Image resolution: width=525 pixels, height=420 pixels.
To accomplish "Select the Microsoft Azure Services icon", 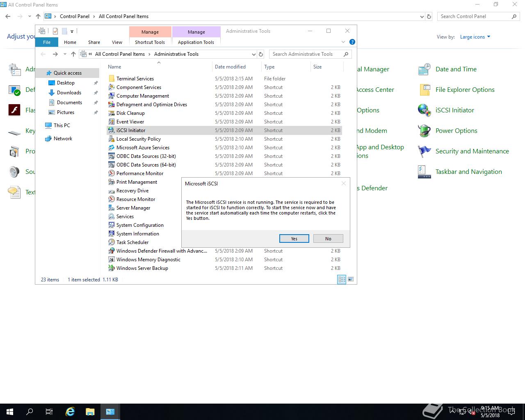I will coord(111,148).
